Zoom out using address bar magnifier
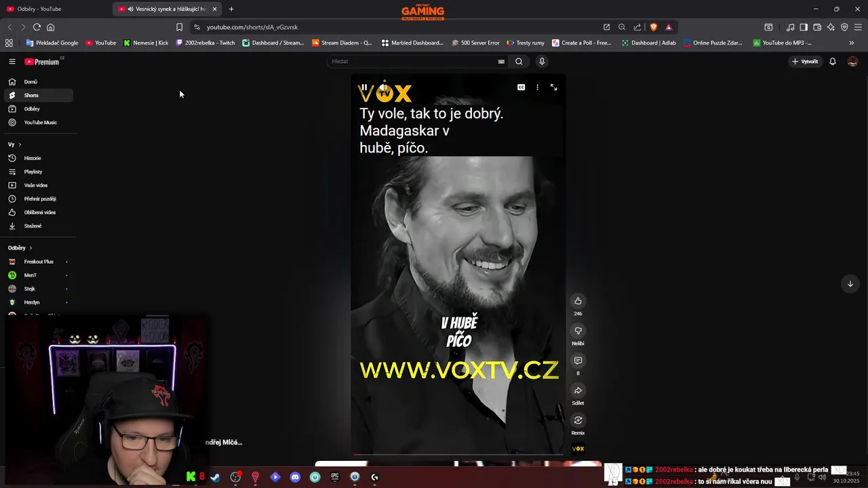Viewport: 868px width, 488px height. [x=622, y=27]
